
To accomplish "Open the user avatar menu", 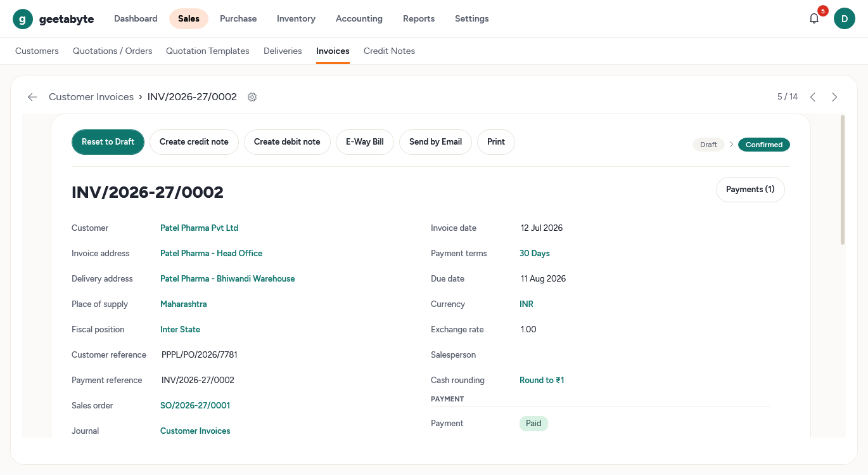I will (844, 19).
